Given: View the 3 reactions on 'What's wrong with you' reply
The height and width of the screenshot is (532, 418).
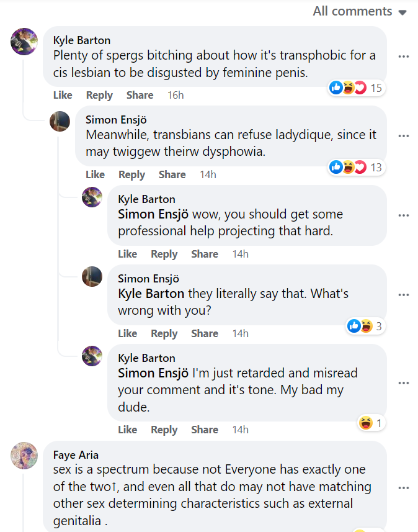Looking at the screenshot, I should [x=365, y=326].
